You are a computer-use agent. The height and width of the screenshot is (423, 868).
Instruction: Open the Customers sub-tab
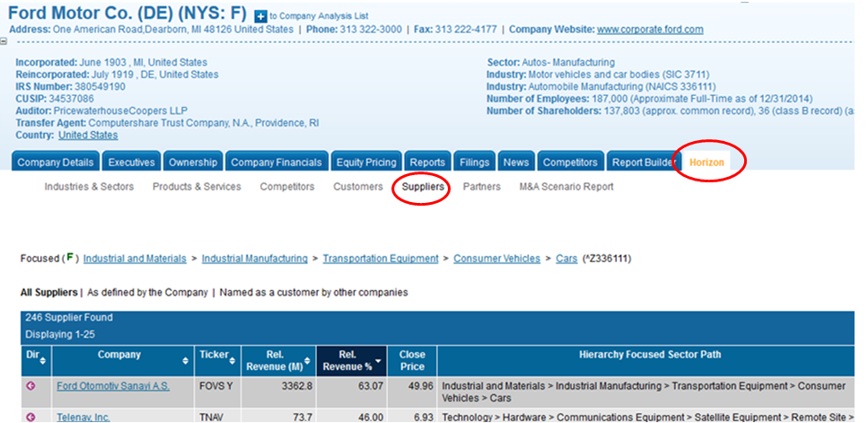click(358, 187)
